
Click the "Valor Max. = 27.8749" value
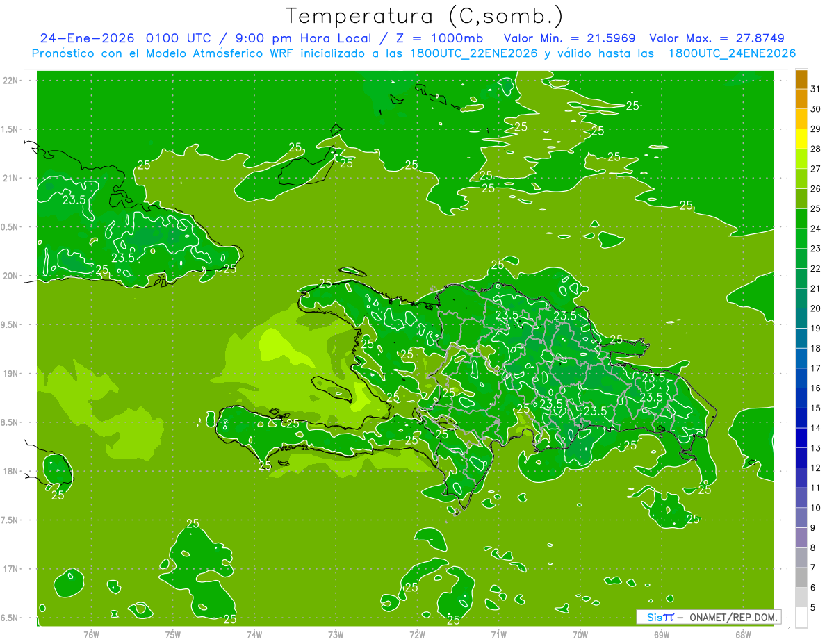pyautogui.click(x=718, y=38)
